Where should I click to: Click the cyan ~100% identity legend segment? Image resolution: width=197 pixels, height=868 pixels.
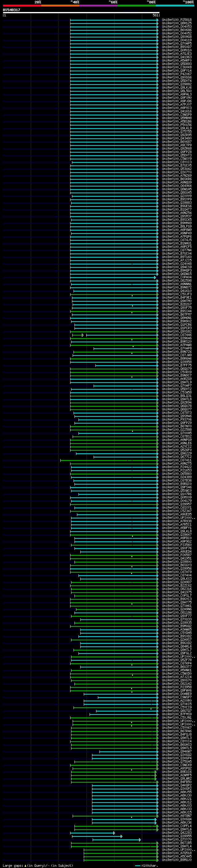[x=175, y=6]
